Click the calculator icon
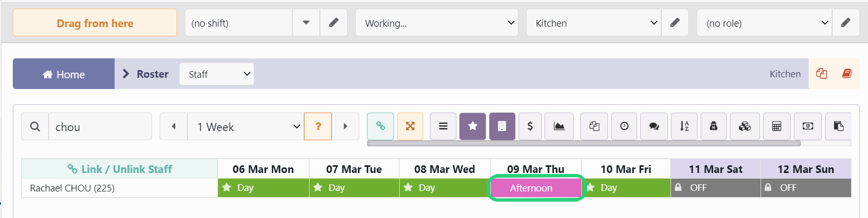The height and width of the screenshot is (218, 868). point(776,126)
